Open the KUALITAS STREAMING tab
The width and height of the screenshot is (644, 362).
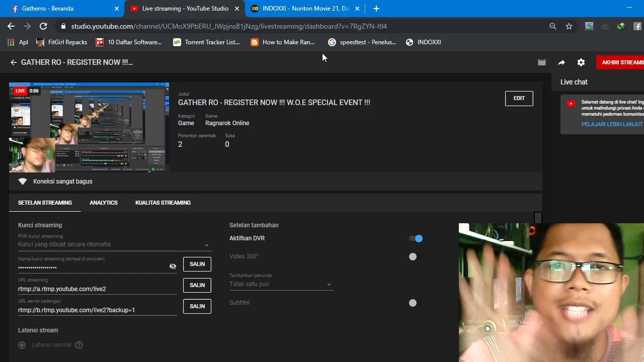pyautogui.click(x=163, y=203)
